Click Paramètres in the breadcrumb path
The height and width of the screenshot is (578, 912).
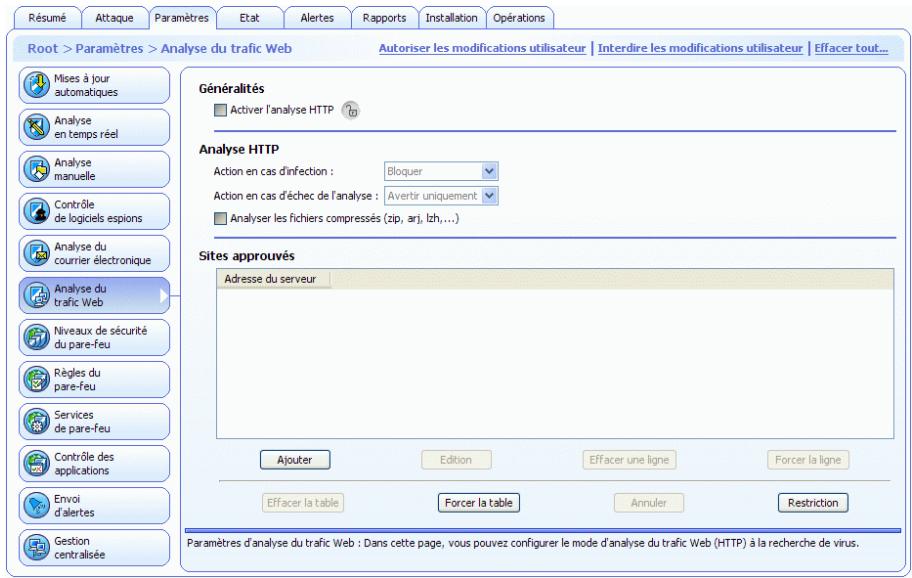109,48
